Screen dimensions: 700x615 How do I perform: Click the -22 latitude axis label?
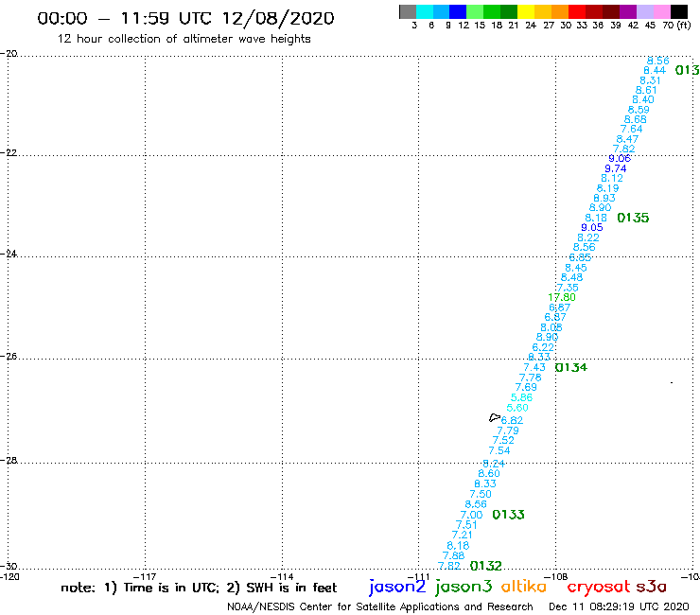(x=8, y=152)
